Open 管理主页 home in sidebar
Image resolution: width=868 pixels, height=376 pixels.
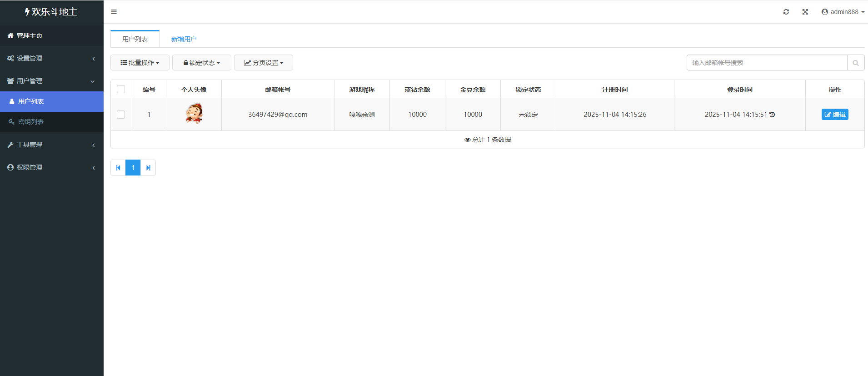click(30, 35)
